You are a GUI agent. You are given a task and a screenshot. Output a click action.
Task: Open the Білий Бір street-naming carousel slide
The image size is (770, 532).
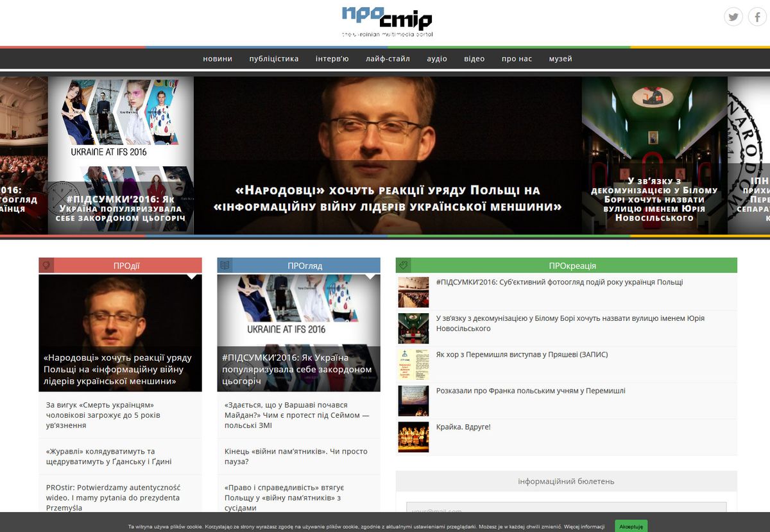[x=654, y=155]
